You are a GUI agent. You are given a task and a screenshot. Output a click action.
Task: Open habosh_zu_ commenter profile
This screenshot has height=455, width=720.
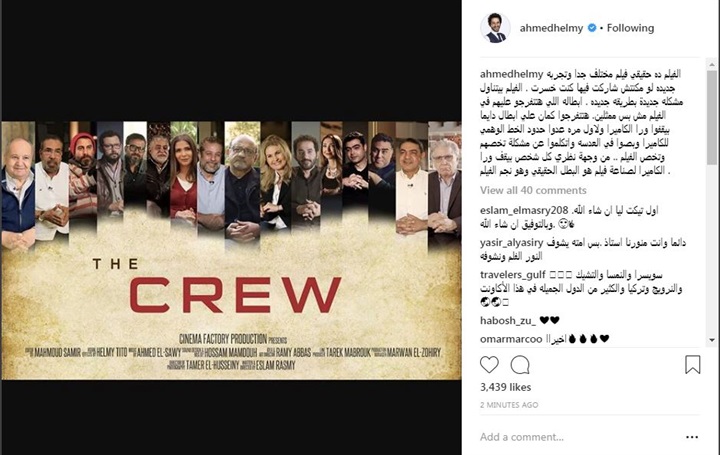[x=508, y=320]
